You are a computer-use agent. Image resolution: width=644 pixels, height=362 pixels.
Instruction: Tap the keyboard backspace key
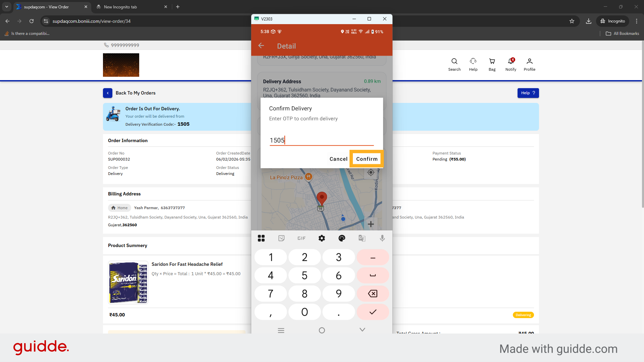click(x=373, y=294)
